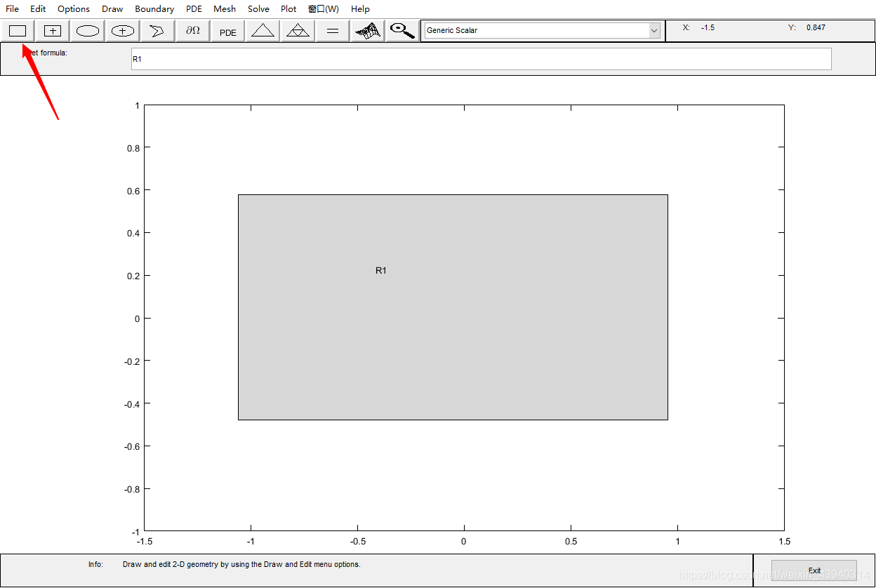The height and width of the screenshot is (588, 876).
Task: Activate the zoom magnifier tool
Action: tap(403, 30)
